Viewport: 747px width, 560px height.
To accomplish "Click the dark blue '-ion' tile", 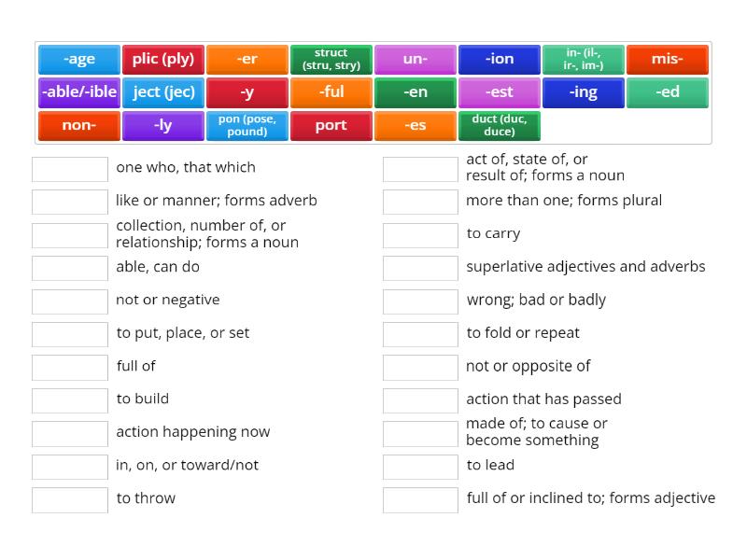I will pyautogui.click(x=500, y=60).
